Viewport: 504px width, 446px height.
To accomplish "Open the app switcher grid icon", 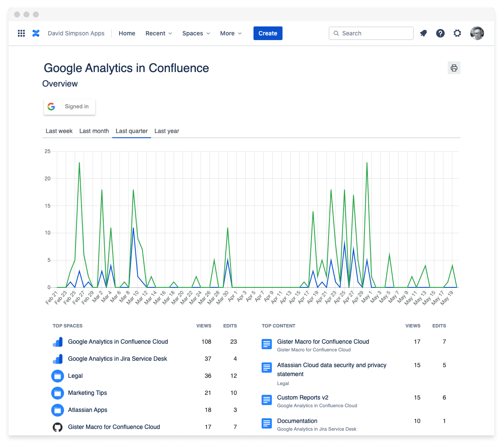I will (x=21, y=33).
